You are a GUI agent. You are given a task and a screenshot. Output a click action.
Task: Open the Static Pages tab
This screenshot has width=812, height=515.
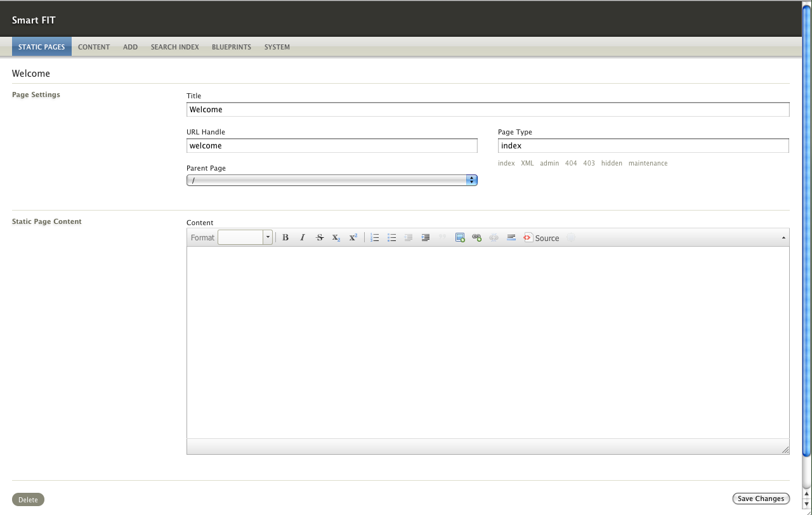pyautogui.click(x=42, y=47)
